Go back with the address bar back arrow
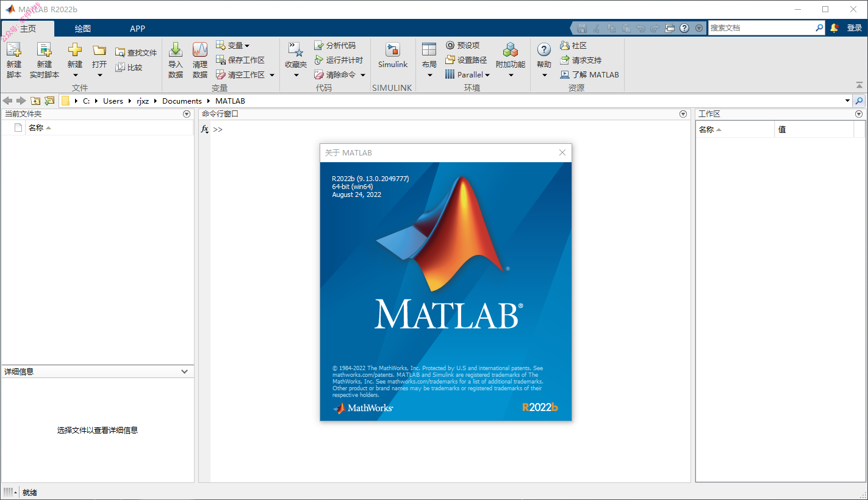868x500 pixels. (x=7, y=101)
